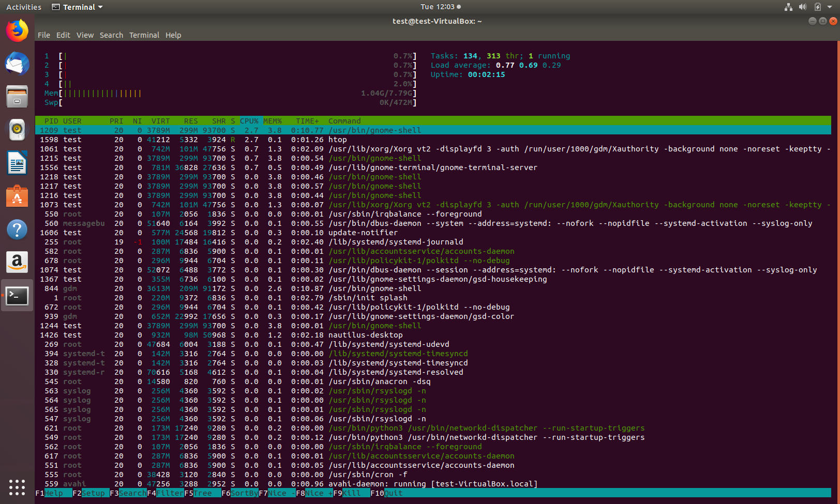This screenshot has height=504, width=840.
Task: Sort by the USER column header
Action: point(72,121)
